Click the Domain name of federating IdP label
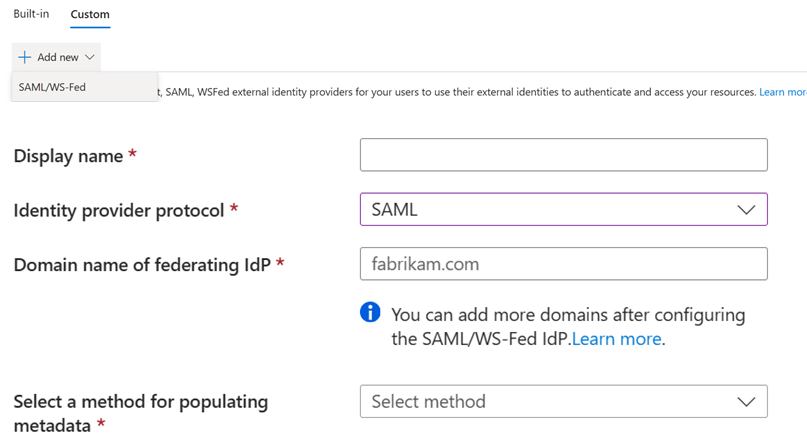The height and width of the screenshot is (441, 807). [x=142, y=265]
